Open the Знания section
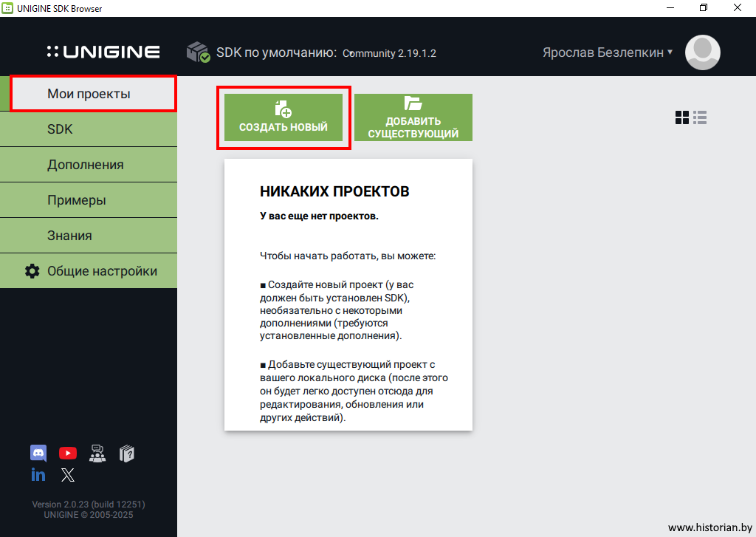The width and height of the screenshot is (756, 537). coord(89,236)
